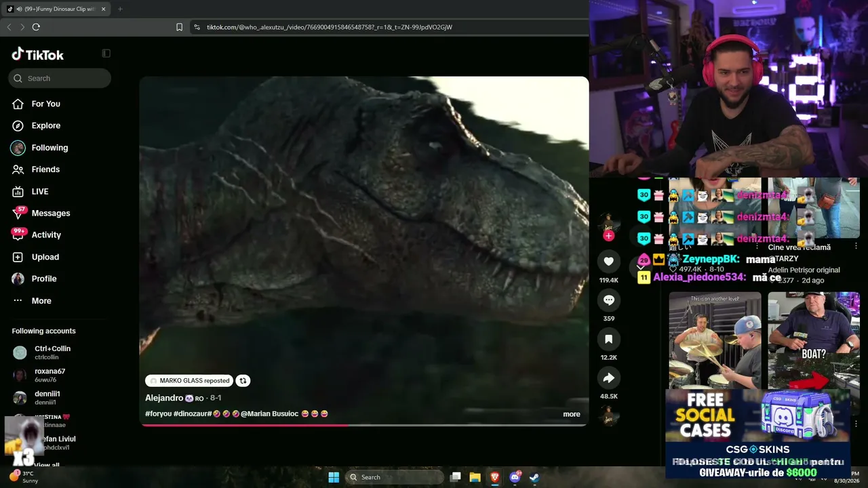
Task: Select the Funny Dinosaur Clip browser tab
Action: pyautogui.click(x=57, y=9)
